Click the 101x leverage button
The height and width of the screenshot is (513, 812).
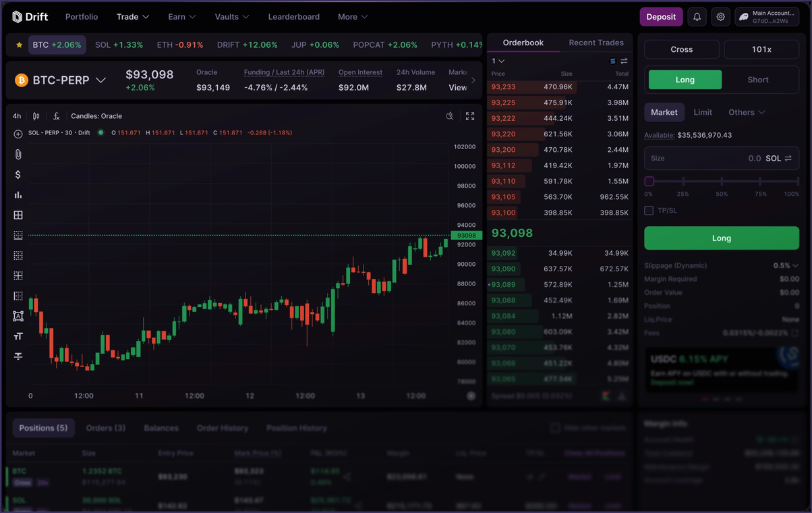coord(761,49)
